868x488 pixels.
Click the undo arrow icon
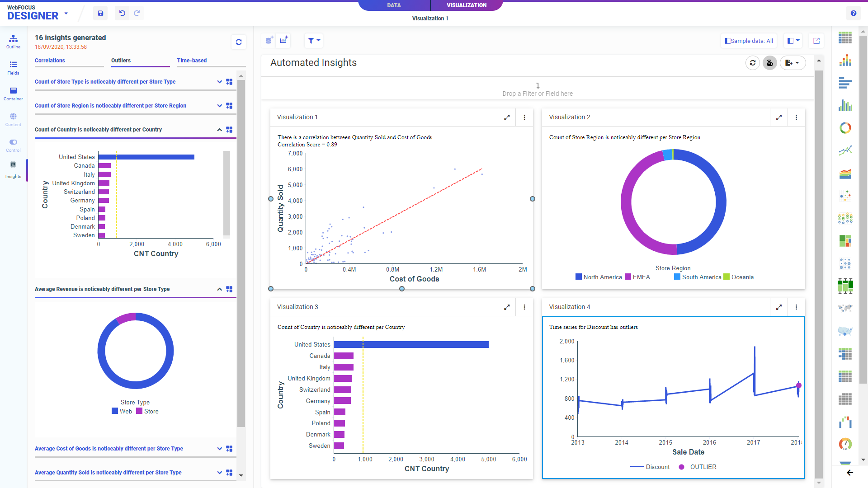[122, 14]
